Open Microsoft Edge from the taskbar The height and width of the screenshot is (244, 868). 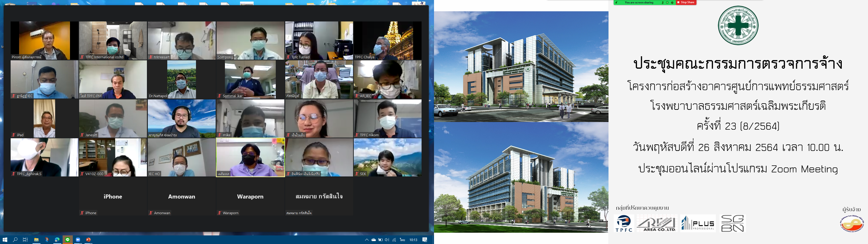(x=57, y=240)
